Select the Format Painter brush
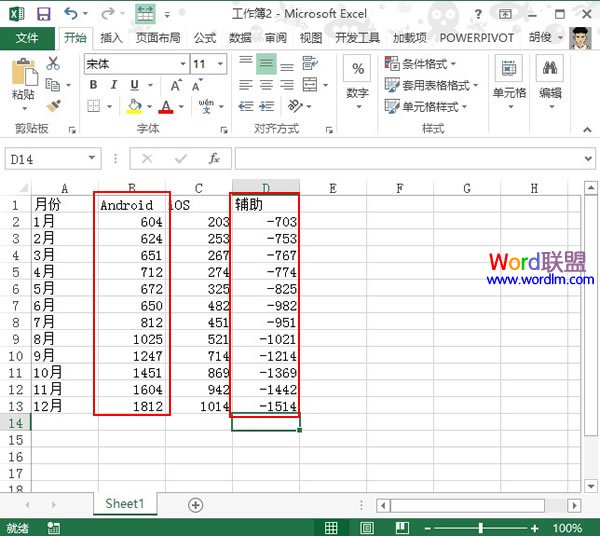This screenshot has width=600, height=536. point(54,105)
